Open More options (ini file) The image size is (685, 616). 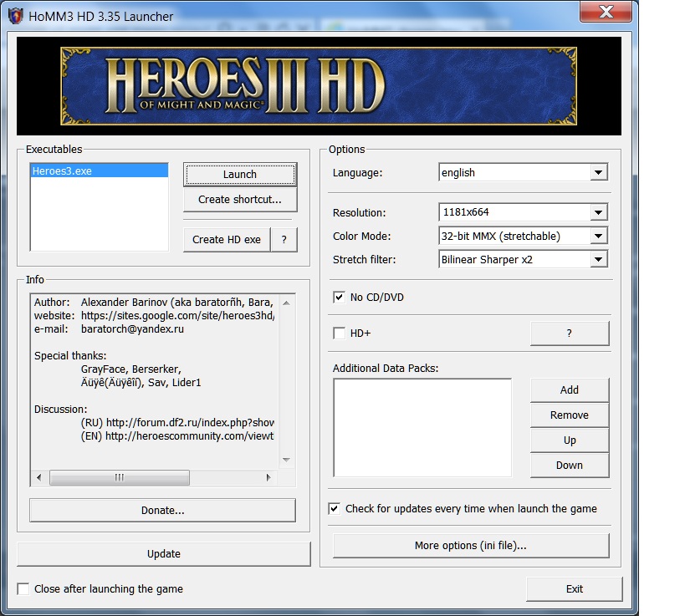(471, 546)
